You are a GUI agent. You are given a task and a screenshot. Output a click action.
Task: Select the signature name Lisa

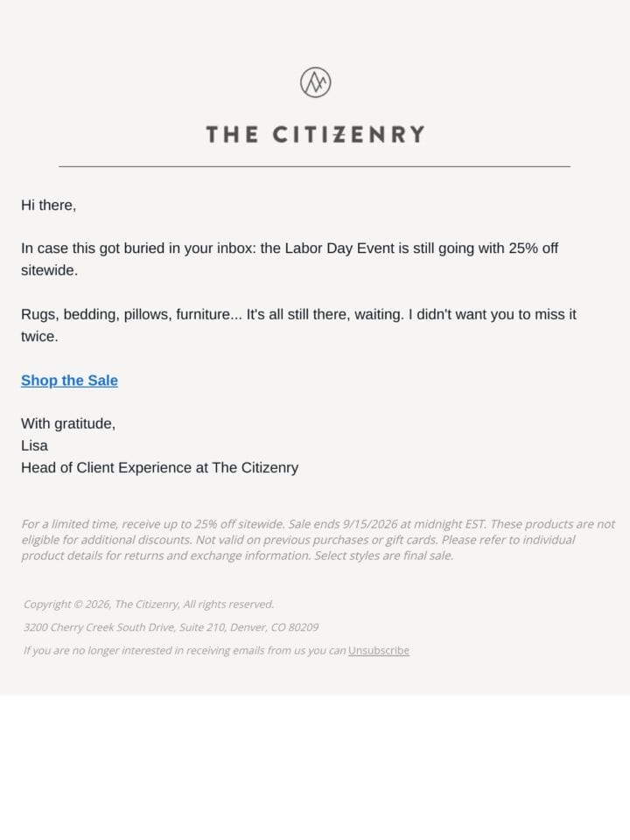34,445
